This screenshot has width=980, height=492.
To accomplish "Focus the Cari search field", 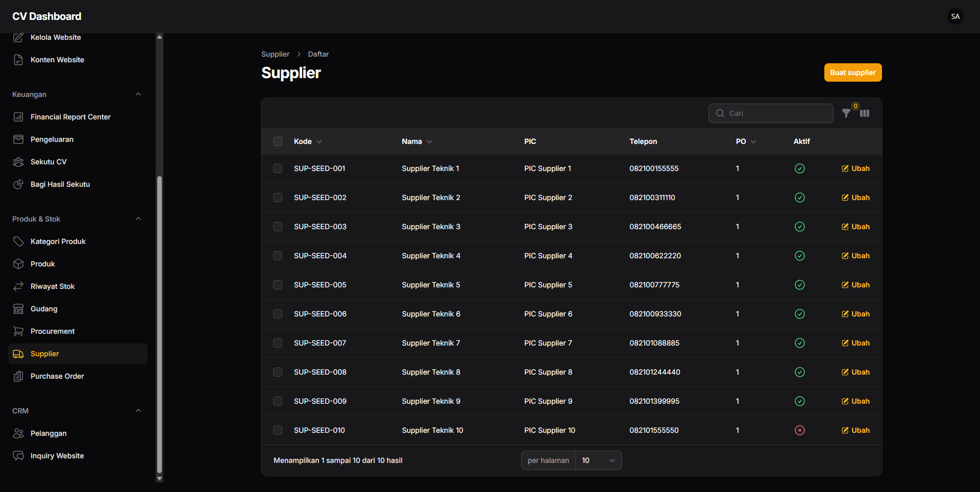I will click(771, 113).
